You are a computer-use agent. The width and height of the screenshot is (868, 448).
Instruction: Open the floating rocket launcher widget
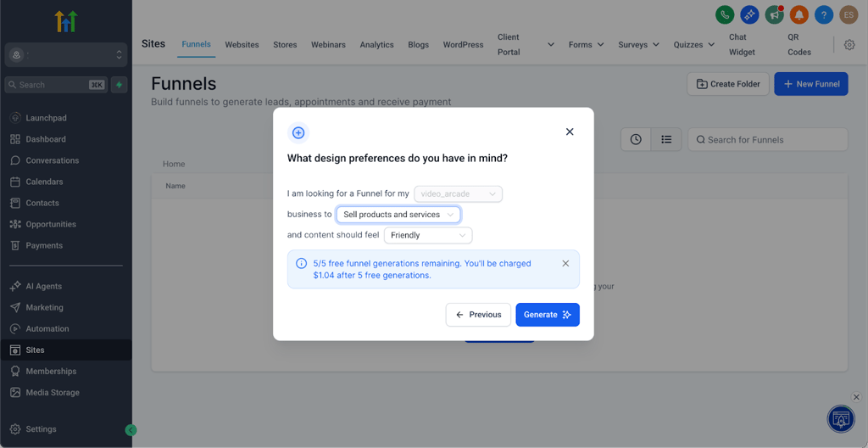pyautogui.click(x=841, y=419)
